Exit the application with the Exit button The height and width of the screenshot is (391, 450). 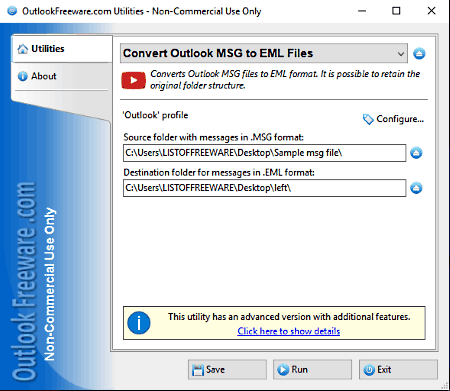point(398,369)
